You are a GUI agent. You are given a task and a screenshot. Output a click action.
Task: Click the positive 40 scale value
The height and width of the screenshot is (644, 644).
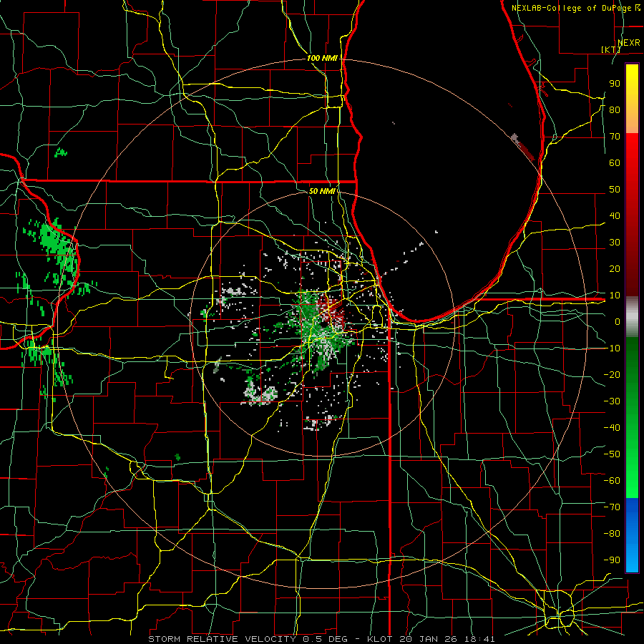pos(615,215)
